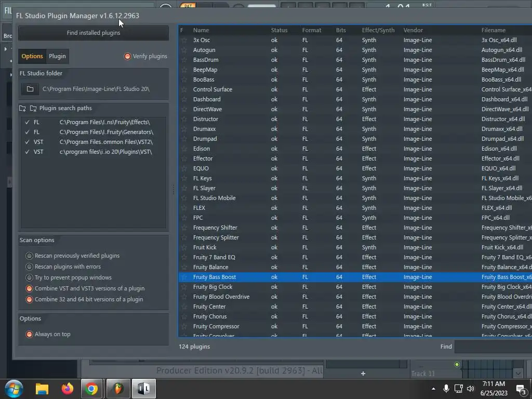Switch to the Options tab
Screen dimensions: 532x399
click(x=32, y=56)
